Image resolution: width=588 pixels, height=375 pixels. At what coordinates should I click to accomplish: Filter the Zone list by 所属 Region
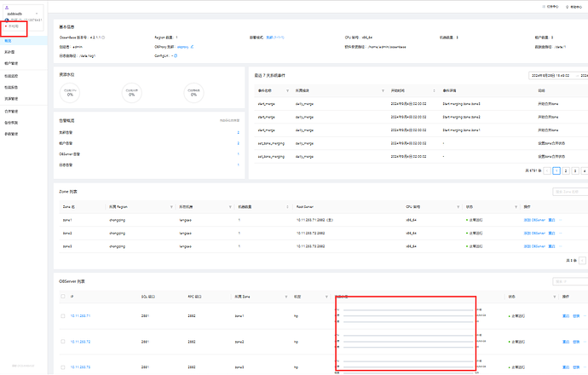(x=171, y=207)
